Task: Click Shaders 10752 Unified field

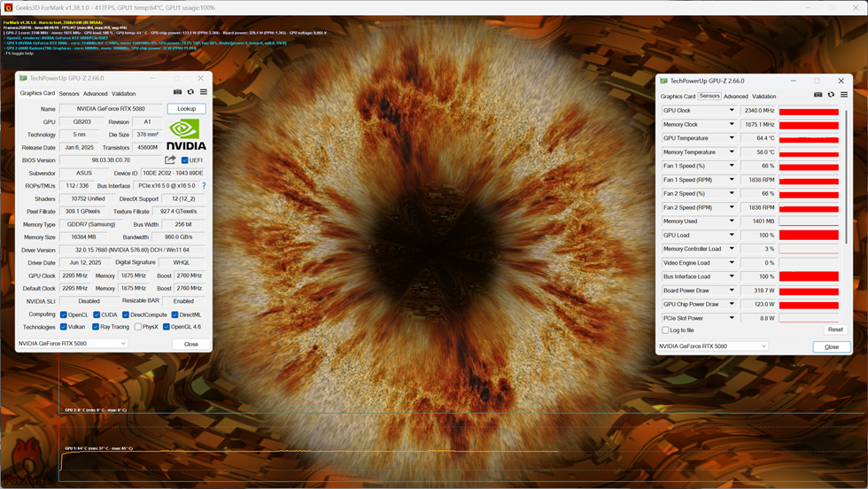Action: tap(88, 198)
